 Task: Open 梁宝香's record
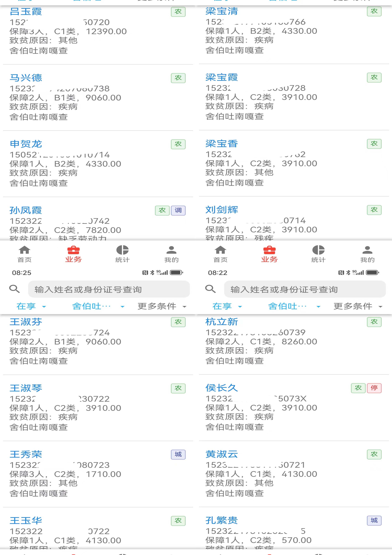tap(294, 163)
